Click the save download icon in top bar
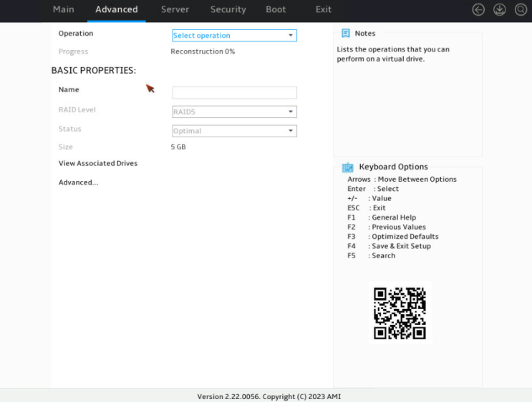This screenshot has width=532, height=402. [x=500, y=9]
